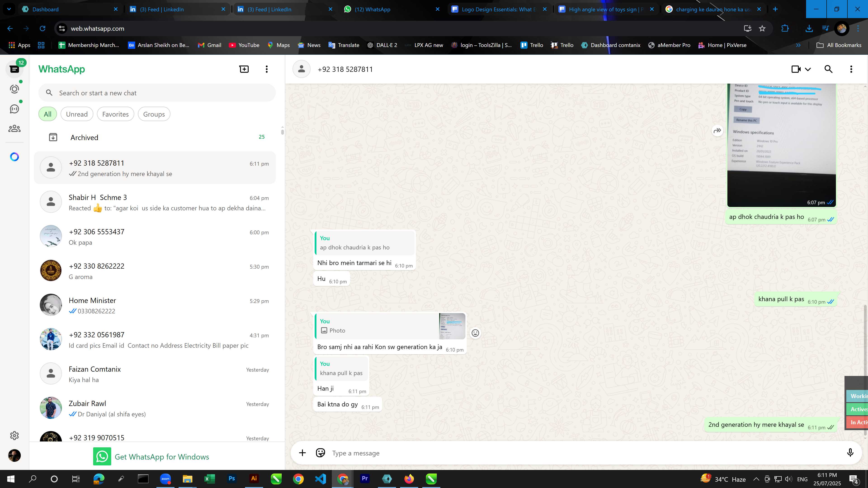Focus the Search or start a new chat box
The width and height of the screenshot is (868, 488).
(157, 93)
